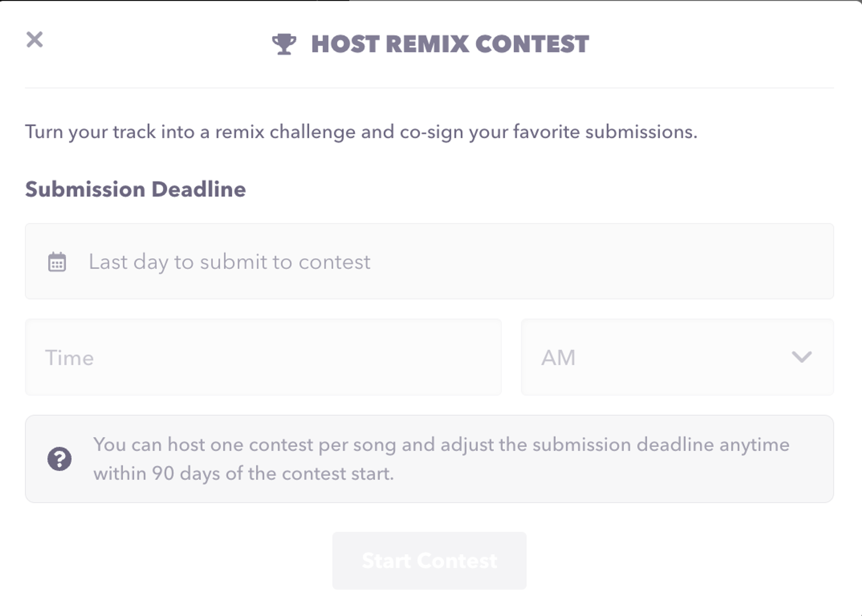Focus the Time input field
This screenshot has height=616, width=862.
[x=263, y=357]
